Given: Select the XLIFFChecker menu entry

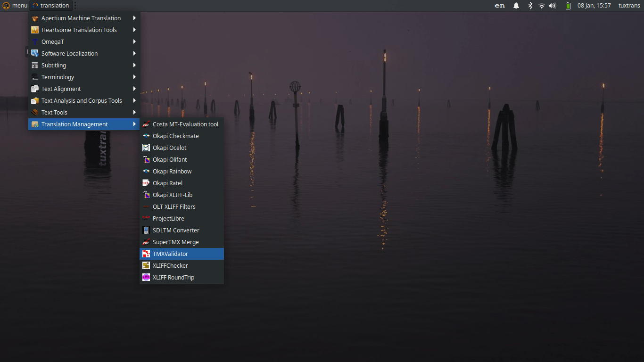Looking at the screenshot, I should tap(182, 266).
